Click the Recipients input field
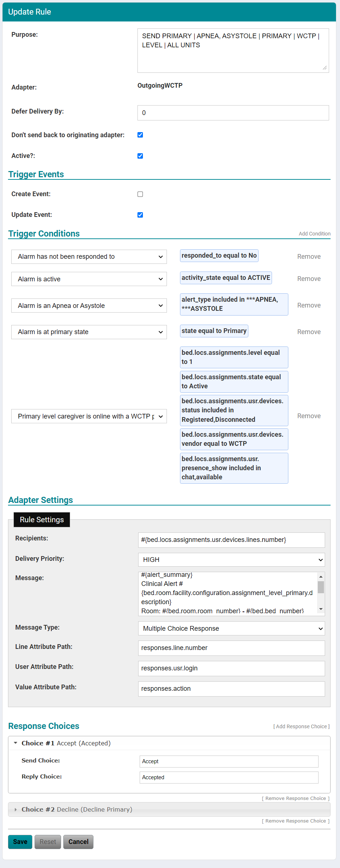Viewport: 340px width, 868px height. pyautogui.click(x=232, y=540)
